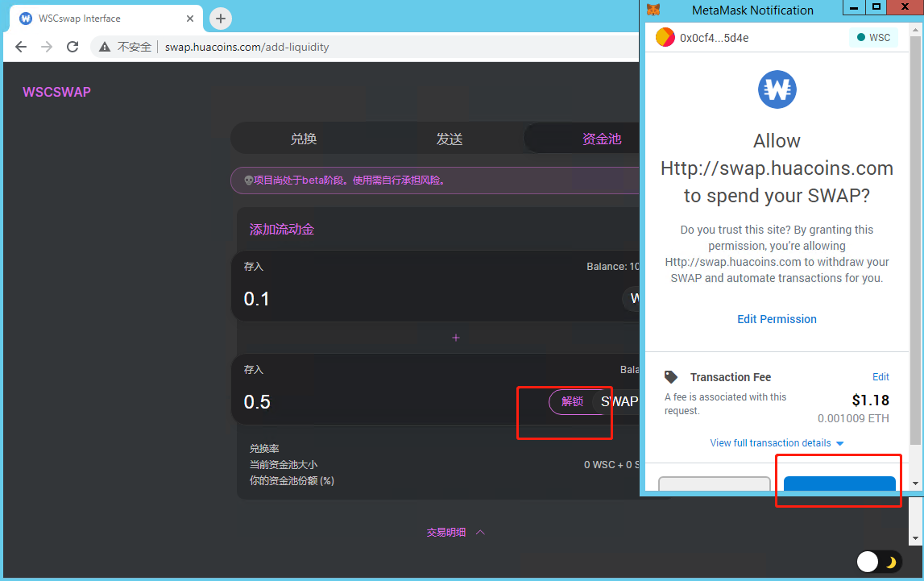
Task: Reload the page with refresh icon
Action: point(73,47)
